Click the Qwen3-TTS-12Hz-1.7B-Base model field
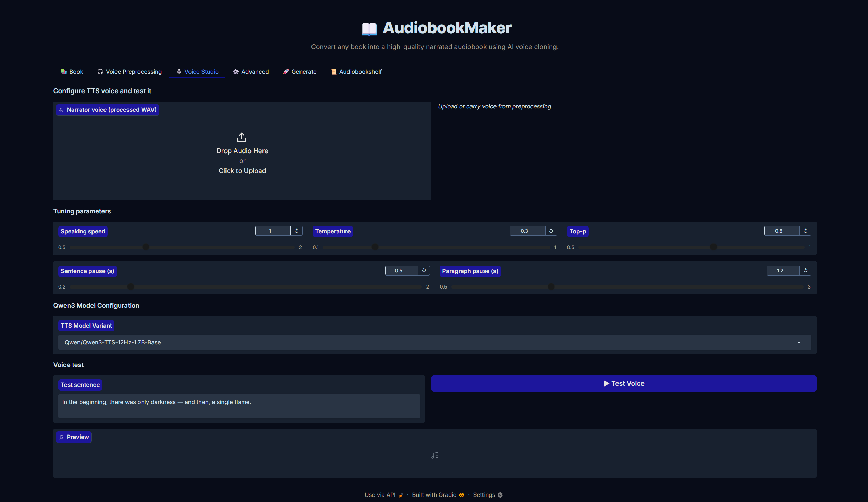 coord(435,342)
